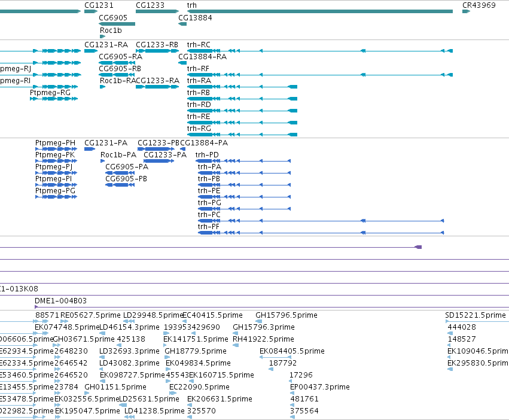Select the trh-PF protein label

(x=209, y=226)
